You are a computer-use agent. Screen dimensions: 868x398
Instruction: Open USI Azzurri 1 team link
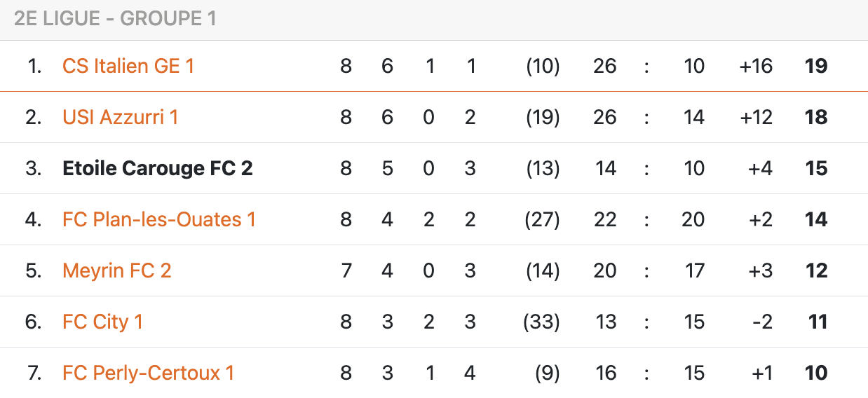pyautogui.click(x=121, y=117)
